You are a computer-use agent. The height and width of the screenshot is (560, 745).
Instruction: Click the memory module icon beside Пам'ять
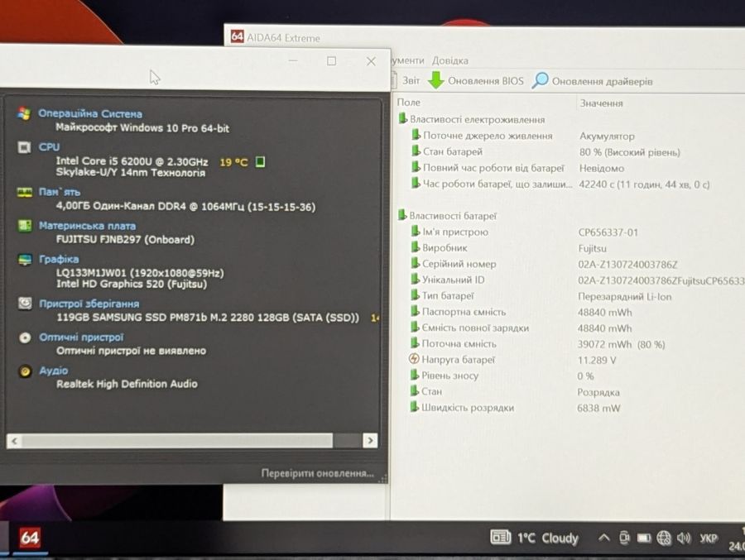(24, 193)
